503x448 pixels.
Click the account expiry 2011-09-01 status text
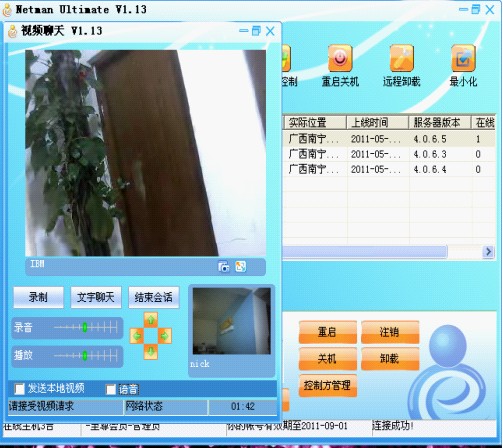click(287, 426)
